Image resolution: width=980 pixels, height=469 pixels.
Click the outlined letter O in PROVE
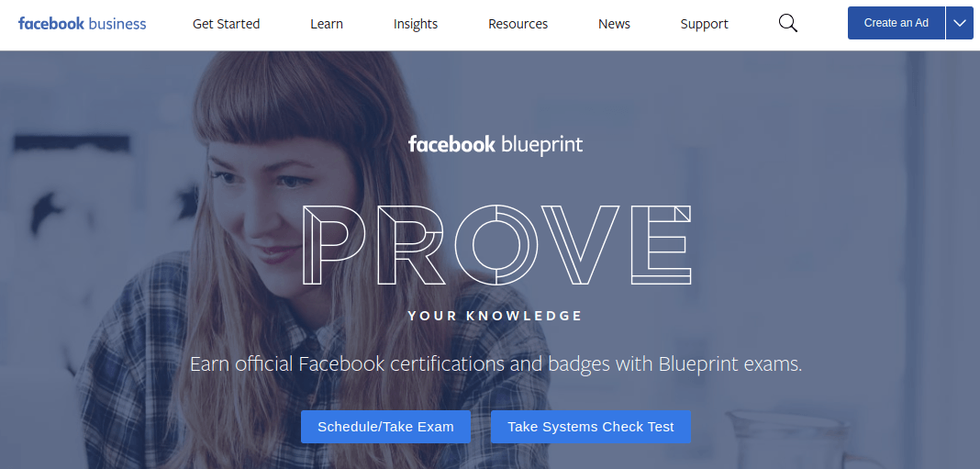pos(496,244)
